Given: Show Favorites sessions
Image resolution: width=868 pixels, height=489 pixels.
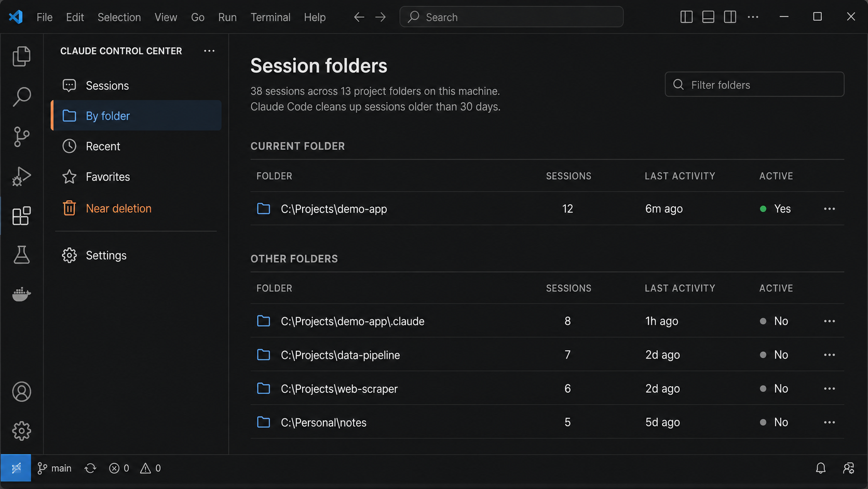Looking at the screenshot, I should (x=136, y=177).
